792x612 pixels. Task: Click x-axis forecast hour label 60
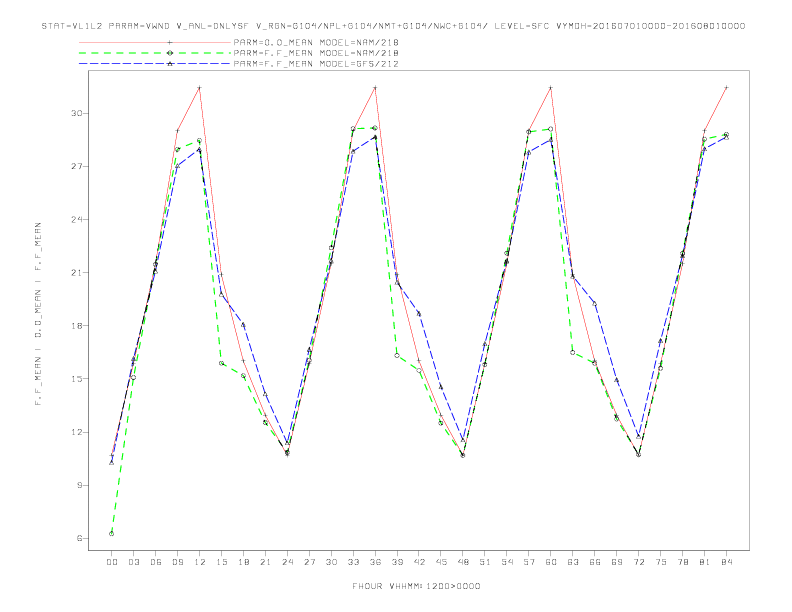point(551,562)
